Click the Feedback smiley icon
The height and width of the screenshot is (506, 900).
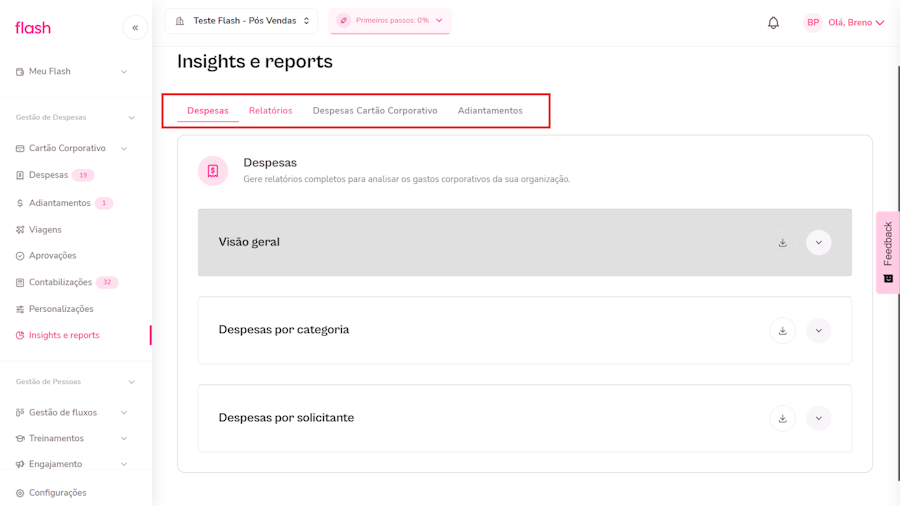click(x=888, y=278)
